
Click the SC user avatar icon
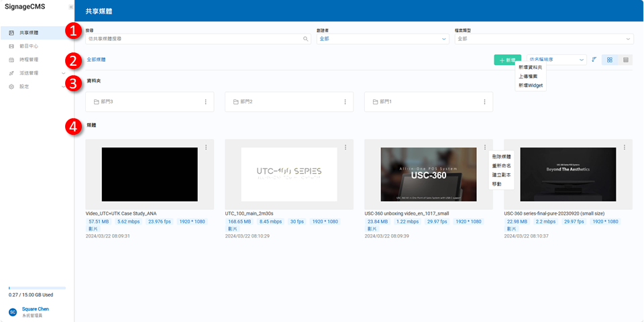tap(12, 312)
